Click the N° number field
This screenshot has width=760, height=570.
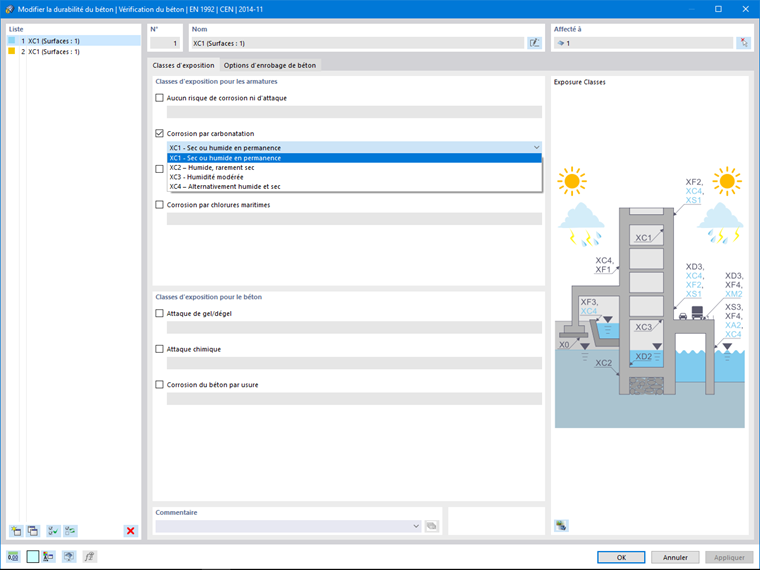coord(165,43)
